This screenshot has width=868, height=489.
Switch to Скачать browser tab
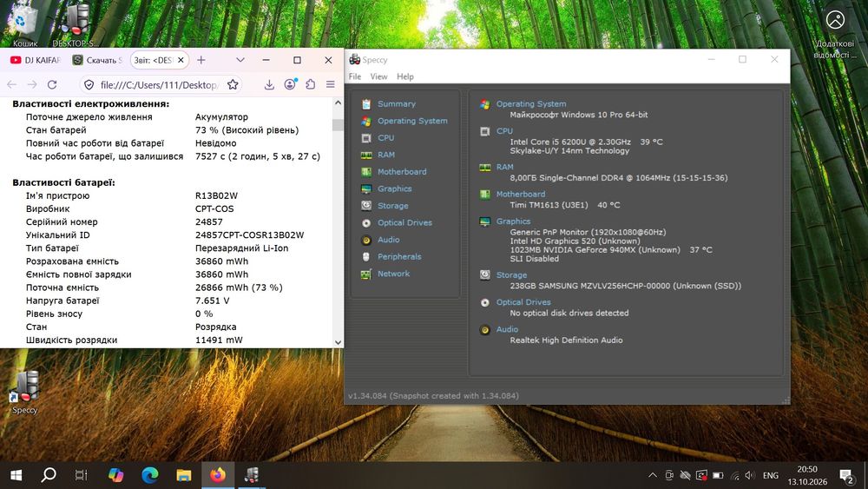[x=97, y=60]
